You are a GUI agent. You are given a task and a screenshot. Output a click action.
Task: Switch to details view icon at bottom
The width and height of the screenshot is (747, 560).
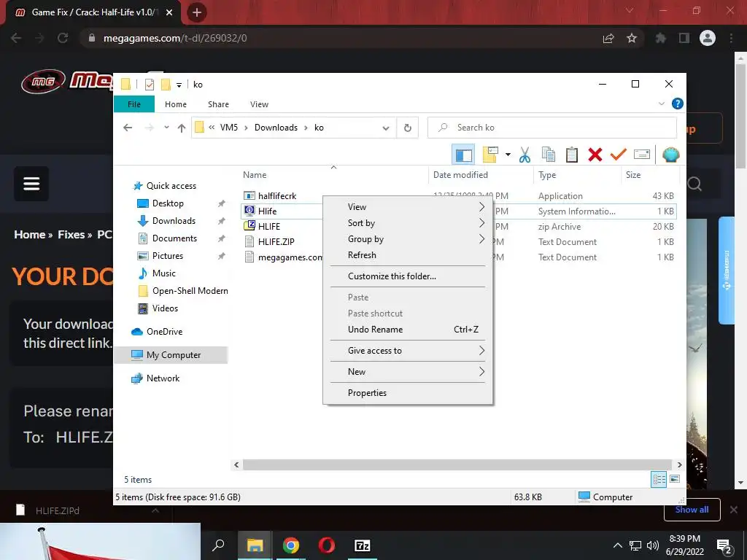pyautogui.click(x=659, y=479)
